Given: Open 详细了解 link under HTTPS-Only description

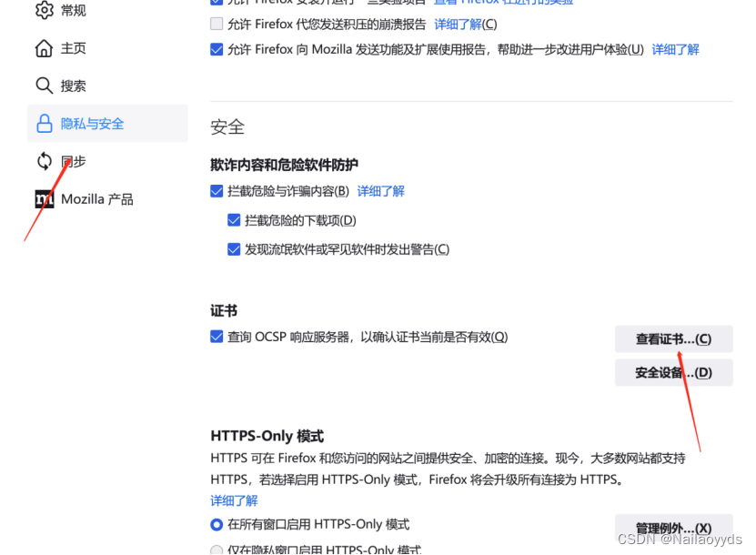Looking at the screenshot, I should click(234, 500).
